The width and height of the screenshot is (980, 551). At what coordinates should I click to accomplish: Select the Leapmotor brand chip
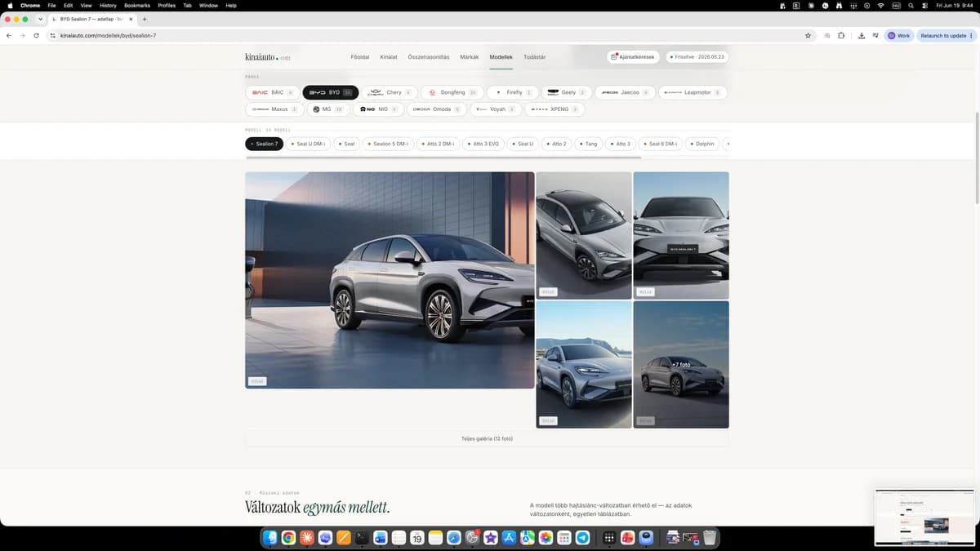click(x=693, y=92)
